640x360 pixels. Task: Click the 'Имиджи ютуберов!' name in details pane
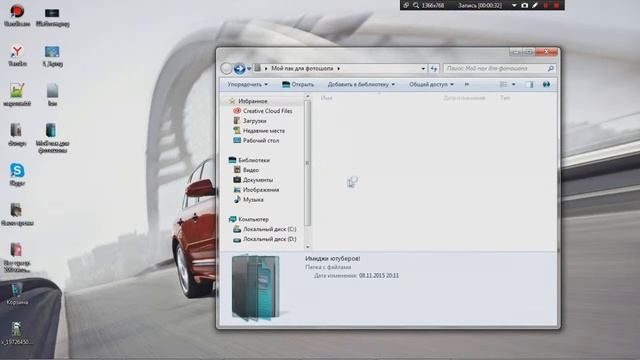[333, 259]
